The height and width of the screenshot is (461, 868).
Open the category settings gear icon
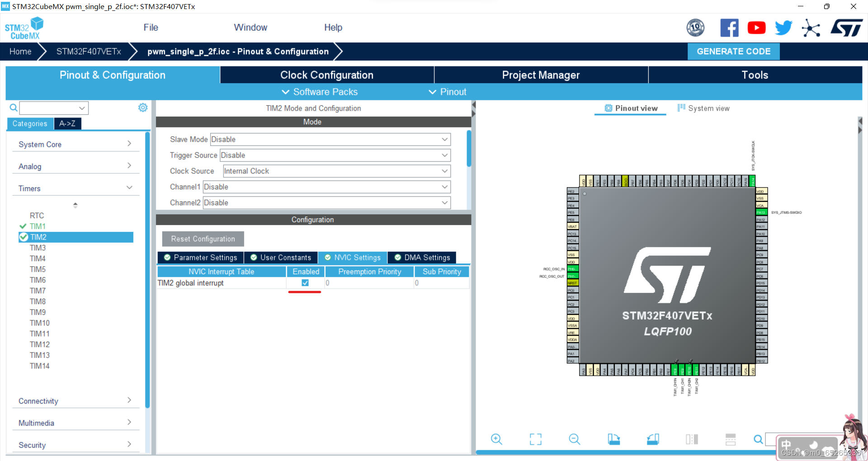143,108
